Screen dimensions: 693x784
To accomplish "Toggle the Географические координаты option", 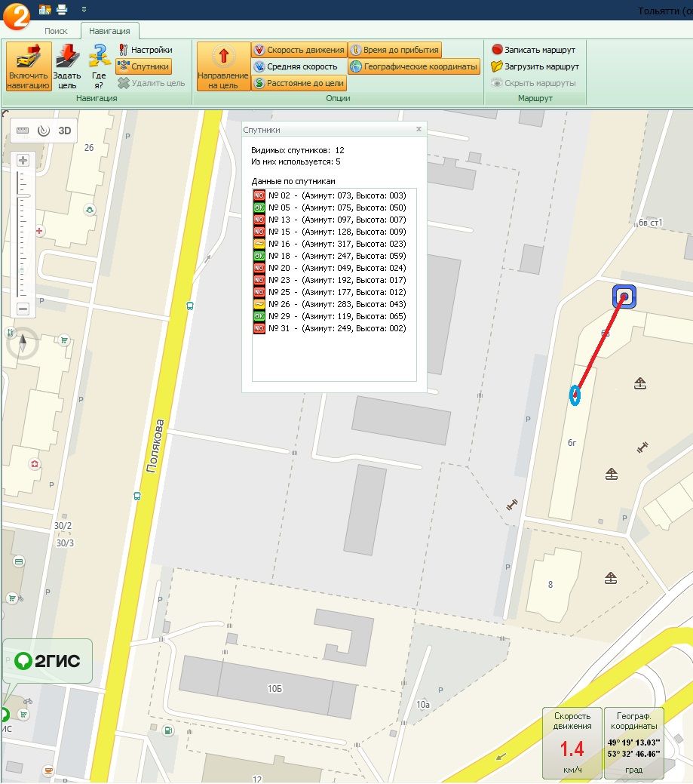I will (x=414, y=66).
